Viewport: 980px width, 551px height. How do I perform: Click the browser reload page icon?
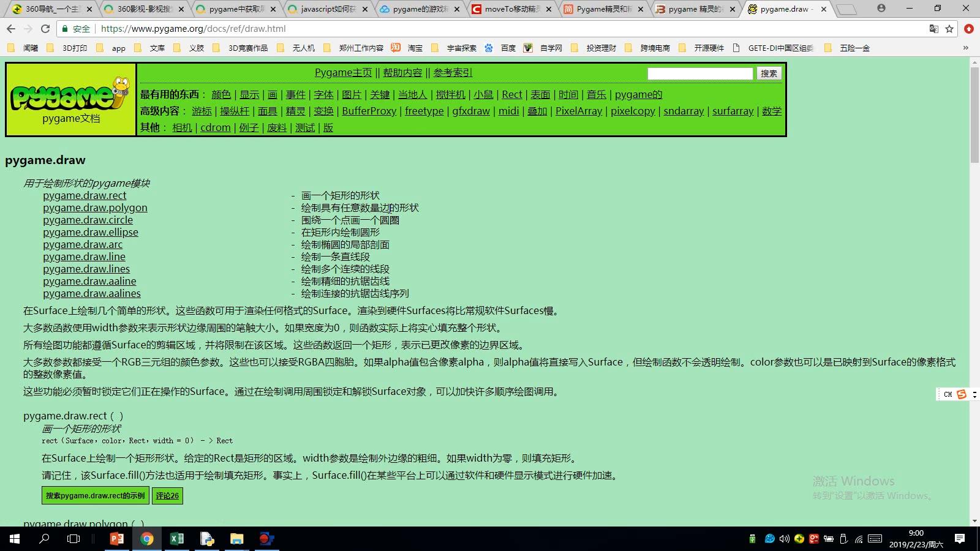pyautogui.click(x=45, y=29)
